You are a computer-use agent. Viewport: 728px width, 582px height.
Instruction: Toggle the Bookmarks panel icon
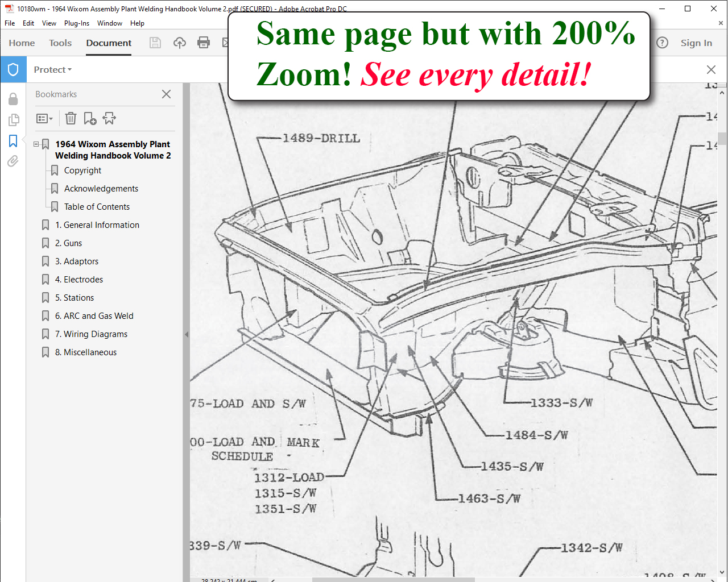[13, 140]
